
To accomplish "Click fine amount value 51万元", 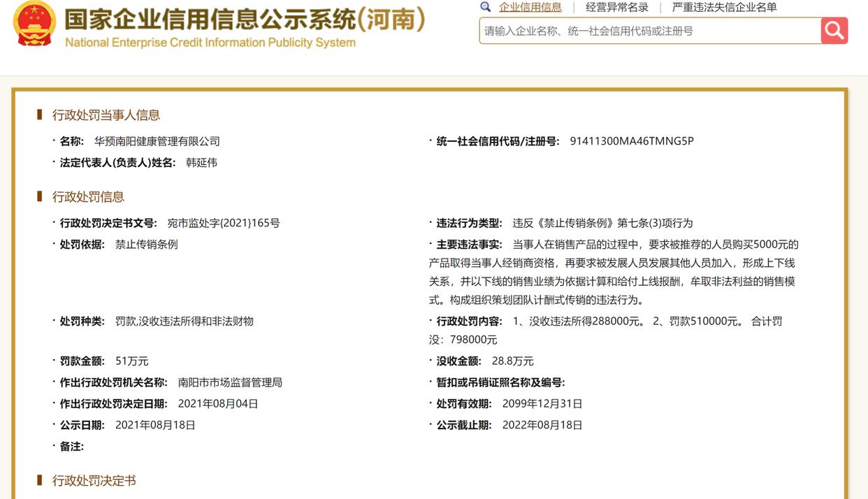I will (x=132, y=361).
